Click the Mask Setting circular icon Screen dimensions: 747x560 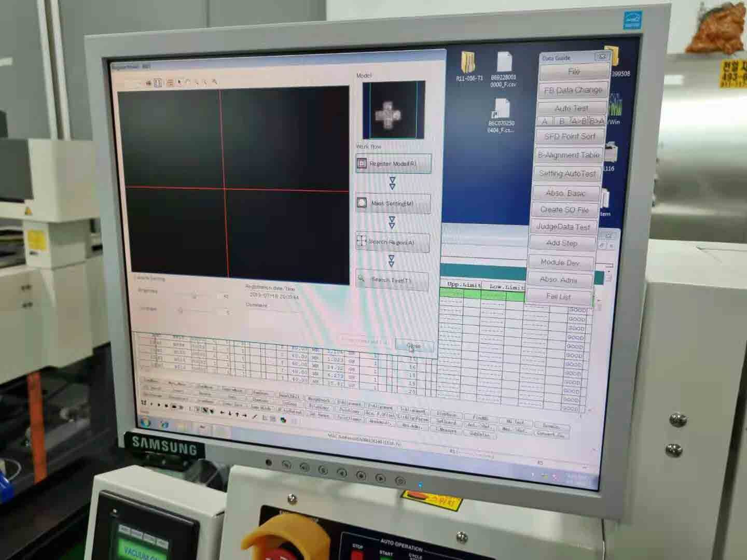click(x=362, y=203)
